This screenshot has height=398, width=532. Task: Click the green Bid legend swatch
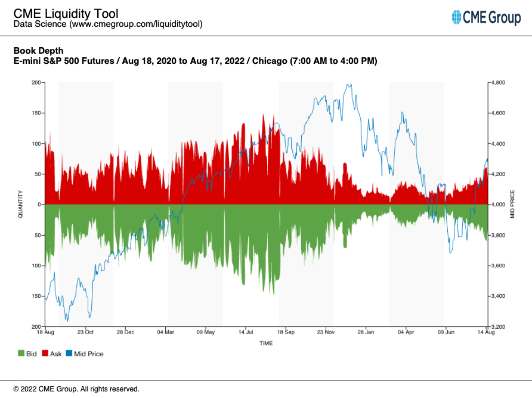point(21,353)
